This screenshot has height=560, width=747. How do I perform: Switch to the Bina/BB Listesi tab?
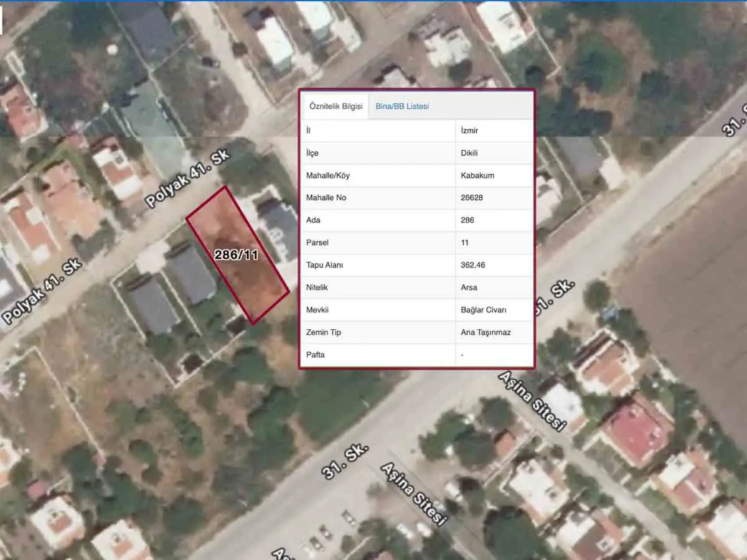tap(402, 106)
